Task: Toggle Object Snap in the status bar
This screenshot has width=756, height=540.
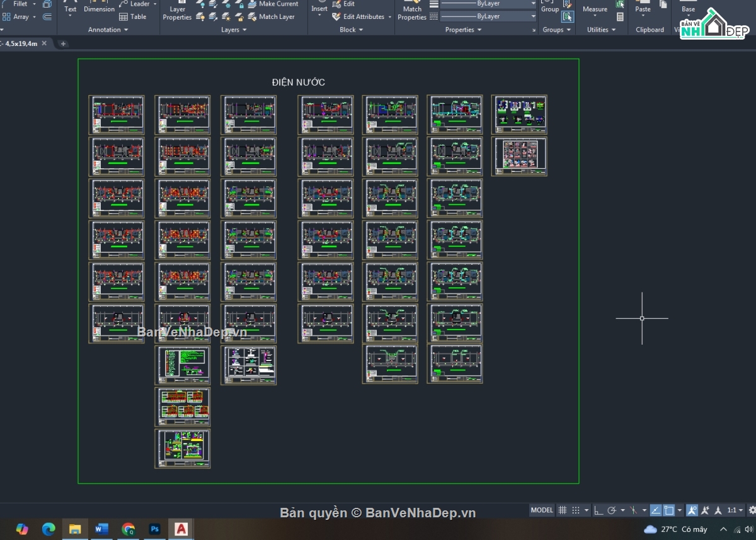Action: tap(669, 510)
